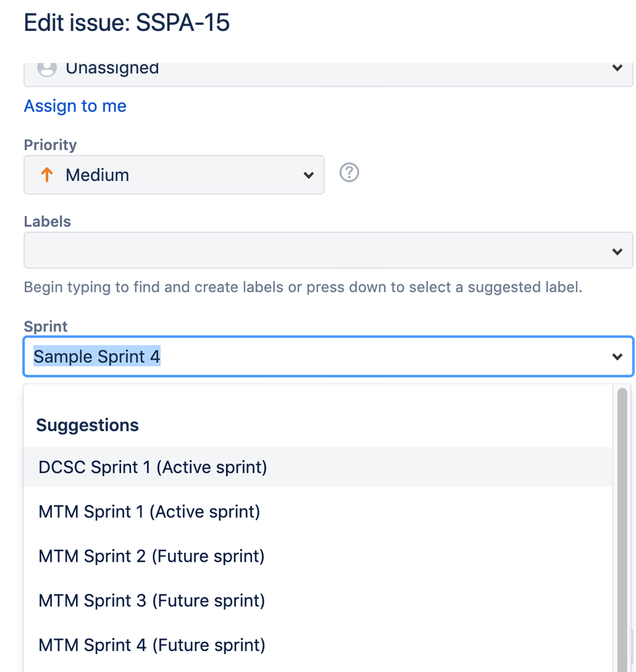Collapse the Sprint suggestions chevron
636x672 pixels.
click(617, 357)
